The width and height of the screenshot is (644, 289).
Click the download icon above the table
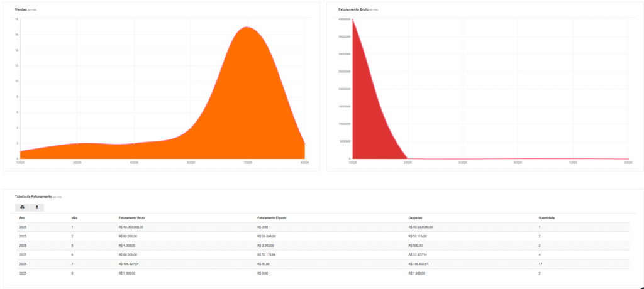pos(36,207)
